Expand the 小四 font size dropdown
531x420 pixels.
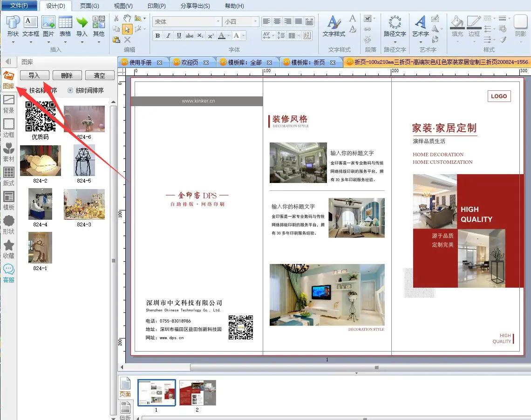tap(255, 22)
